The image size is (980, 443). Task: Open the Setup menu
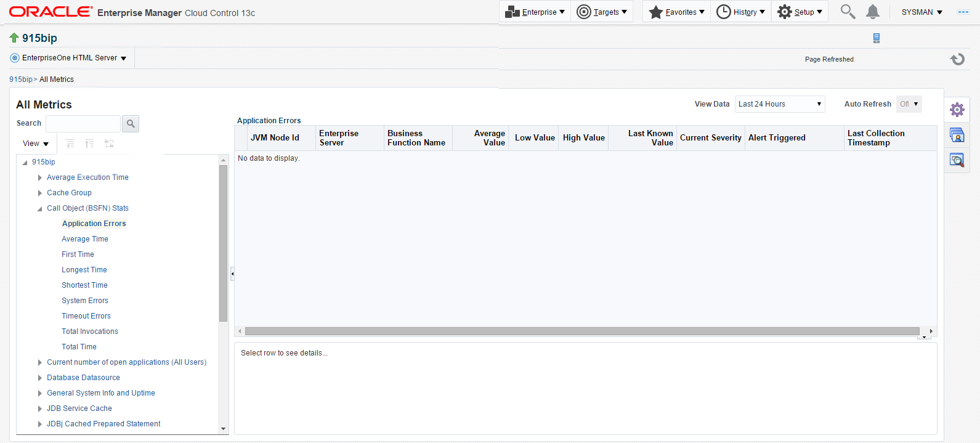pyautogui.click(x=800, y=12)
